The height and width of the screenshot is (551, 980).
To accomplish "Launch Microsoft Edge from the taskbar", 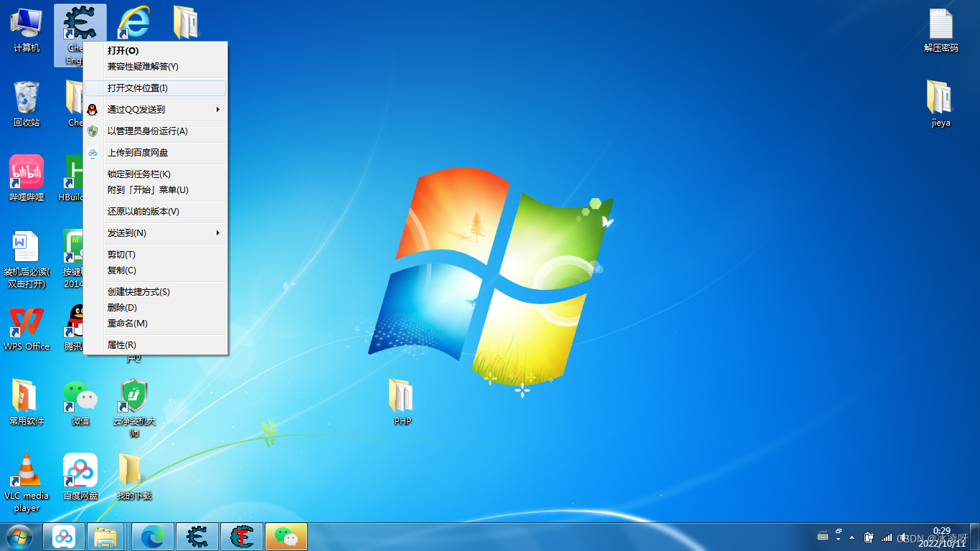I will click(x=152, y=537).
